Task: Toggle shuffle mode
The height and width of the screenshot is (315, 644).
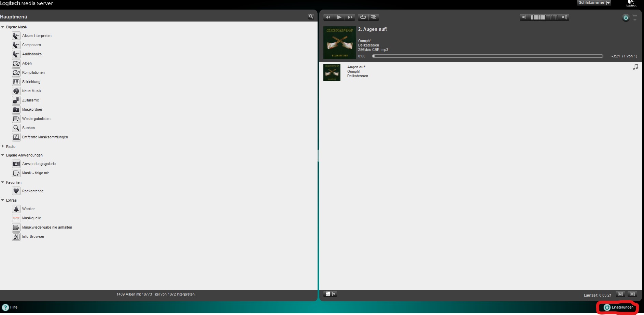Action: tap(374, 17)
